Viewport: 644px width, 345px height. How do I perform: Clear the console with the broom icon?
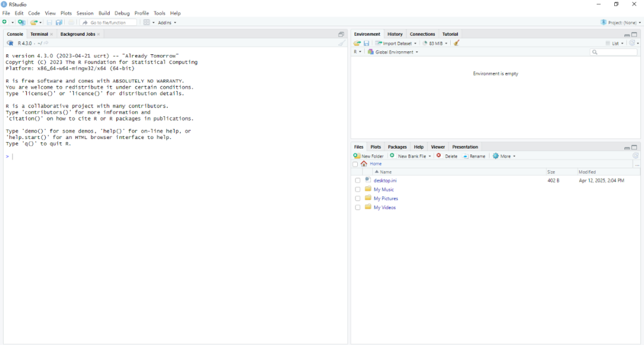pyautogui.click(x=342, y=43)
